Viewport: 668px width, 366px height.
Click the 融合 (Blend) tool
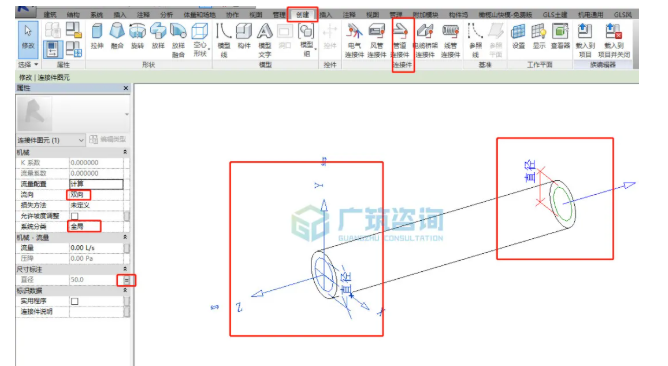pyautogui.click(x=117, y=36)
